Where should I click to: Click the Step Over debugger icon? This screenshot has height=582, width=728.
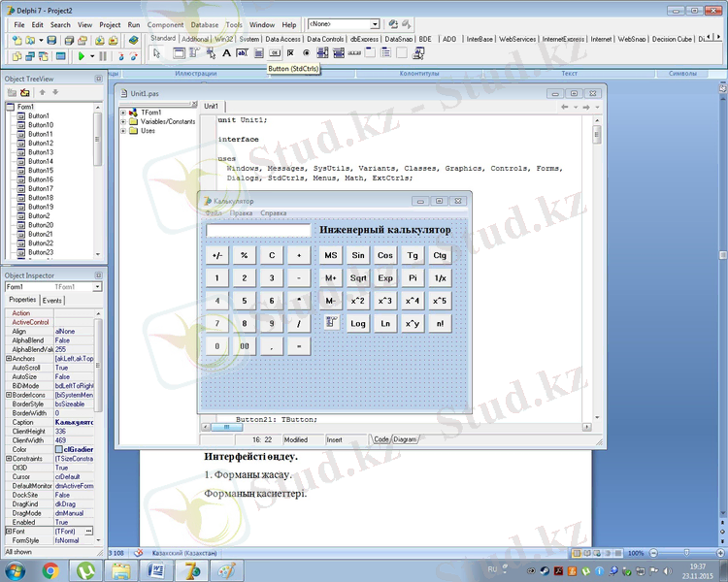134,56
